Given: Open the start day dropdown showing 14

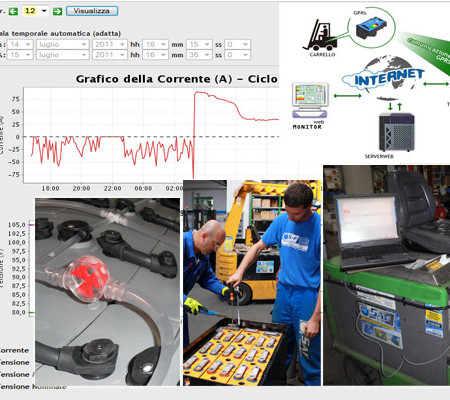Looking at the screenshot, I should pos(20,44).
